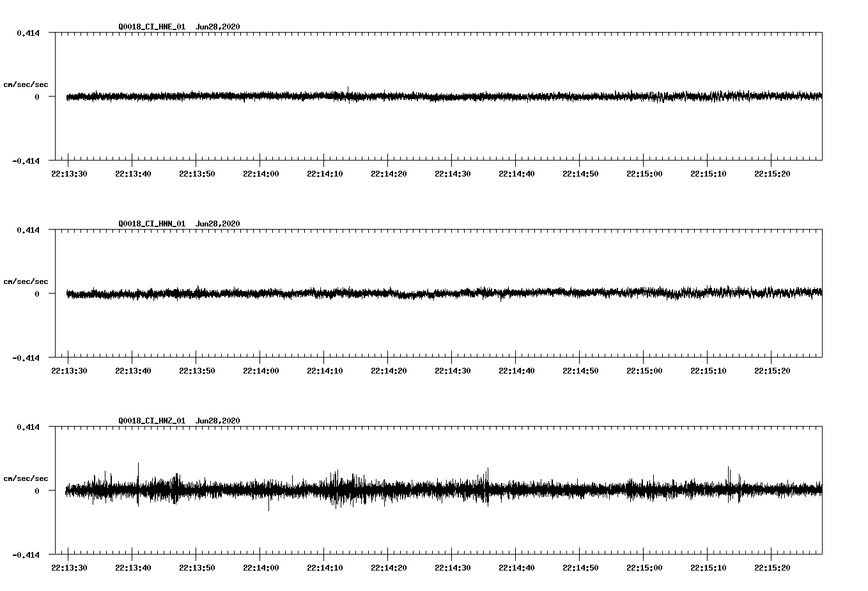Select the -0.414 lower limit on HNZ plot

(26, 555)
